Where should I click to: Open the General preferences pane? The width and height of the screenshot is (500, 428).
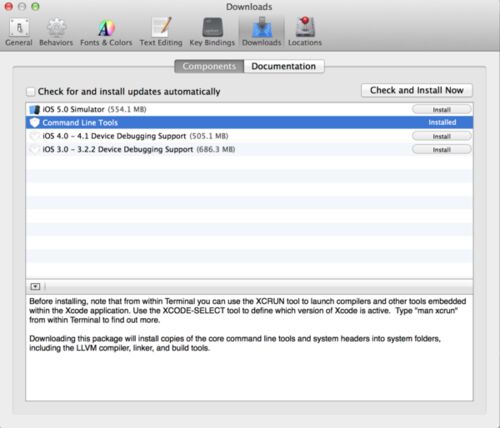(19, 32)
